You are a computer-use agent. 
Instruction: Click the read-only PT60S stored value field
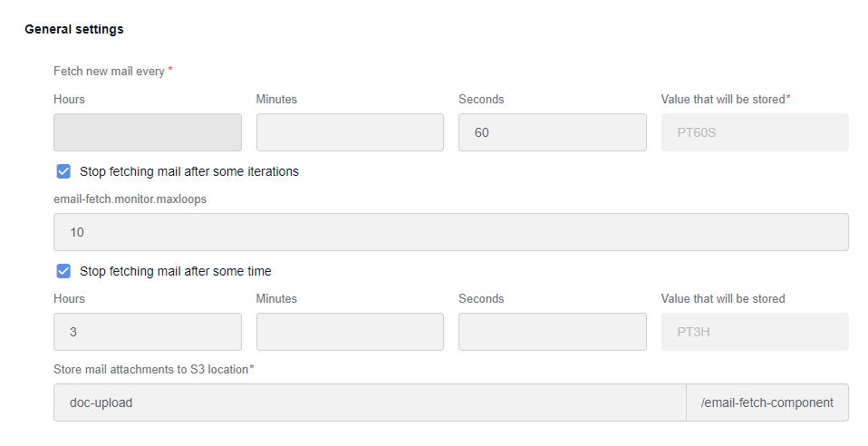click(x=755, y=132)
